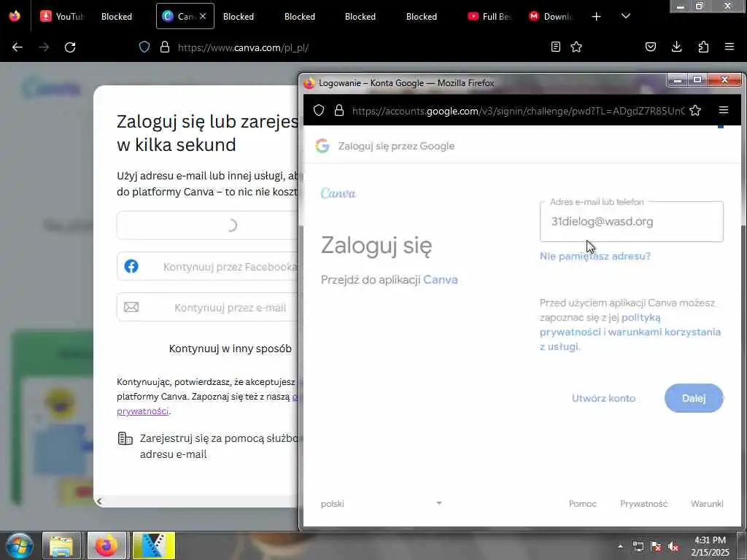Switch to the YouTube tab
The height and width of the screenshot is (560, 747).
click(x=62, y=16)
